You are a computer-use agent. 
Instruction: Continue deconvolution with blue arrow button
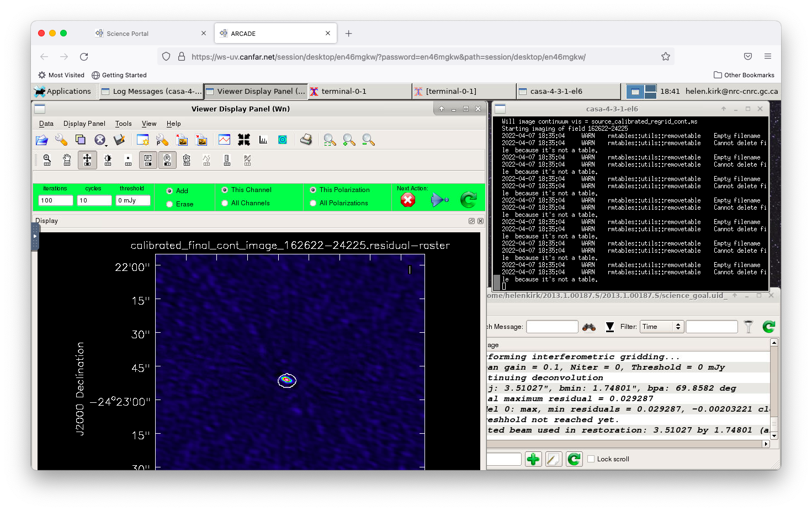[x=439, y=200]
